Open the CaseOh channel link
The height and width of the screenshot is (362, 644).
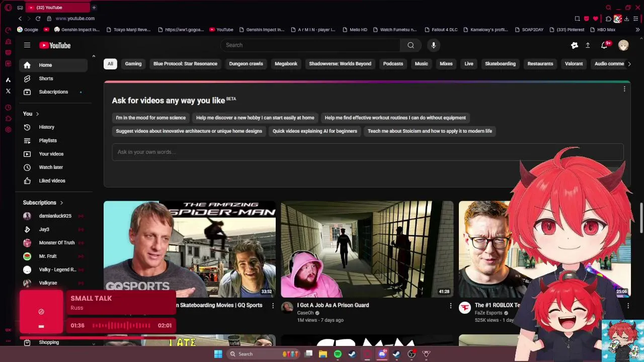(305, 313)
